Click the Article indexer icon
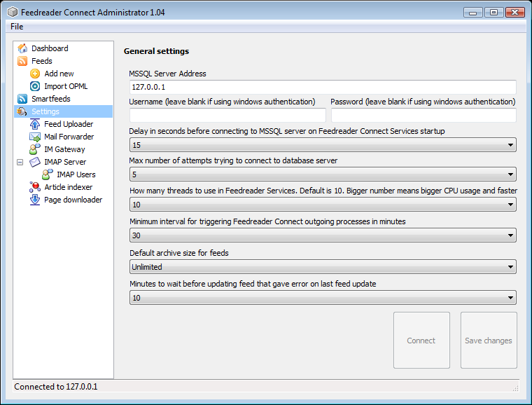 tap(36, 187)
